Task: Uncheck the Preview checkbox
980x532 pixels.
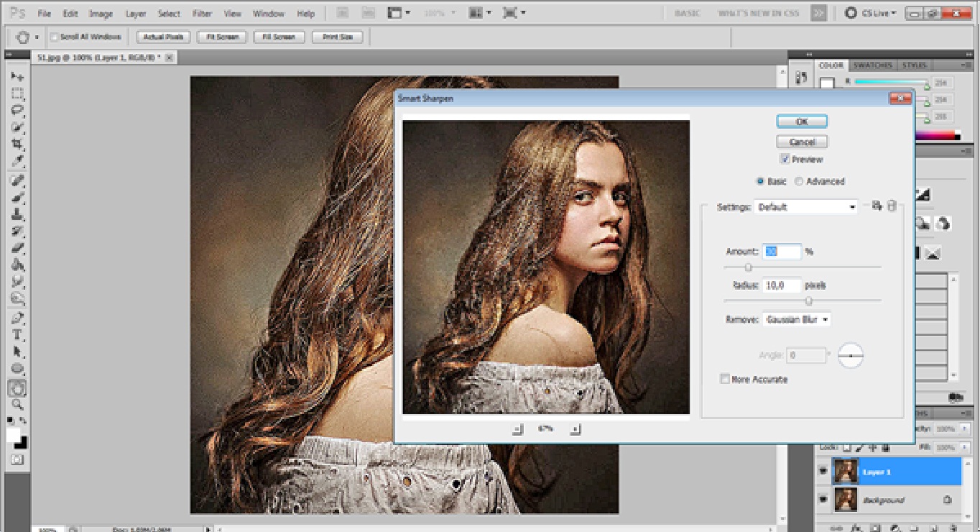Action: coord(785,160)
